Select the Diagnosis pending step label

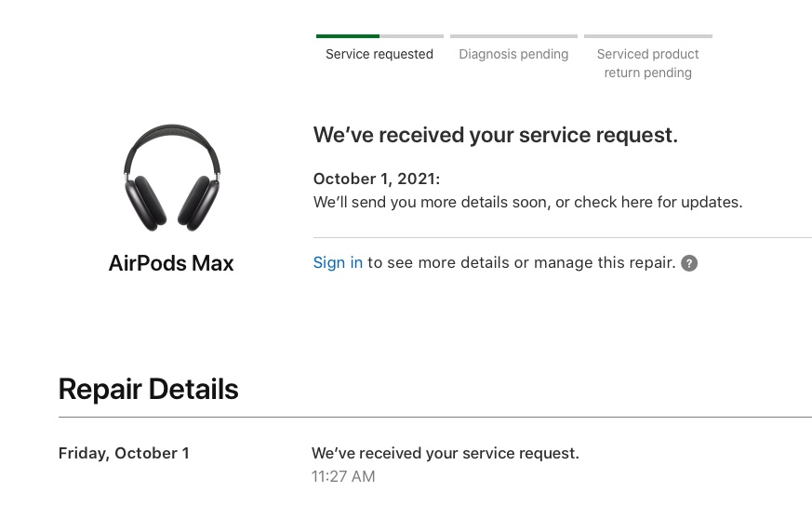(513, 54)
